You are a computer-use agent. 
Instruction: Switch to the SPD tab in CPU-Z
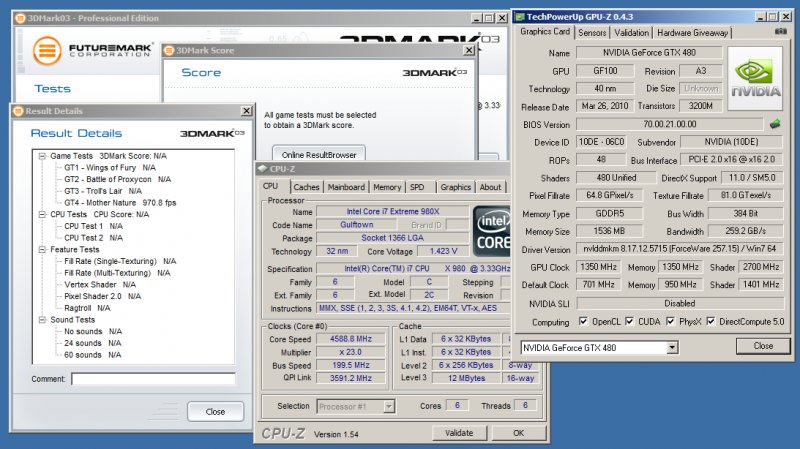pos(417,187)
